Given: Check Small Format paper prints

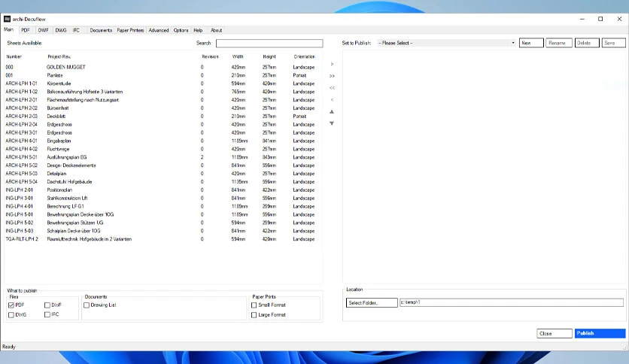Looking at the screenshot, I should (254, 305).
